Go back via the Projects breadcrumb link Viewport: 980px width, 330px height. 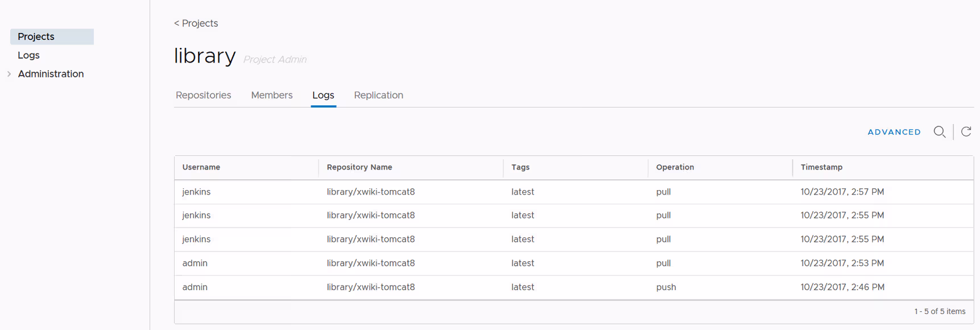tap(196, 23)
